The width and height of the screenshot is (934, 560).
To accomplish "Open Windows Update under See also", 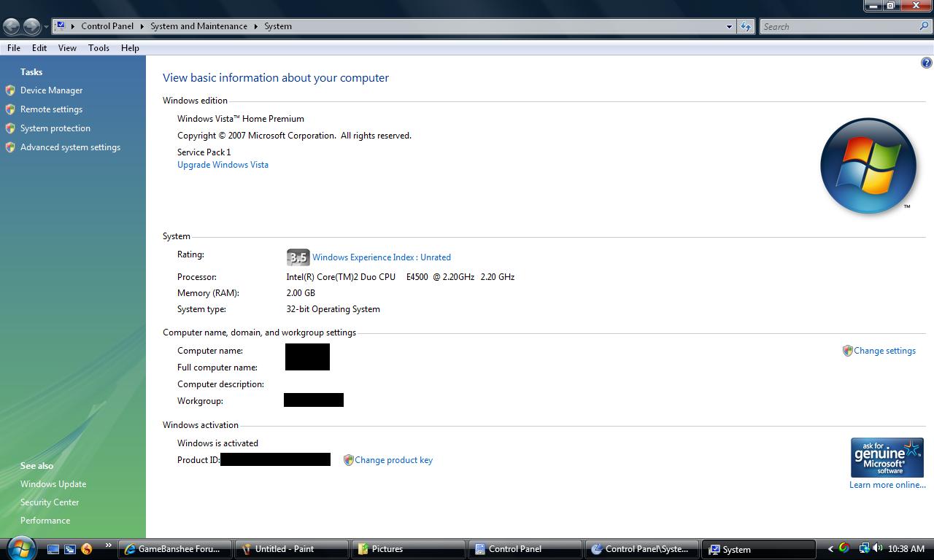I will point(53,484).
